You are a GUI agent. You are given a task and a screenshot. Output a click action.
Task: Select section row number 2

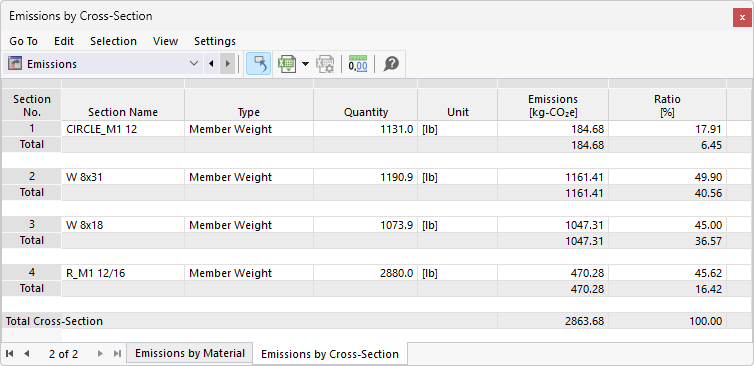(x=32, y=177)
